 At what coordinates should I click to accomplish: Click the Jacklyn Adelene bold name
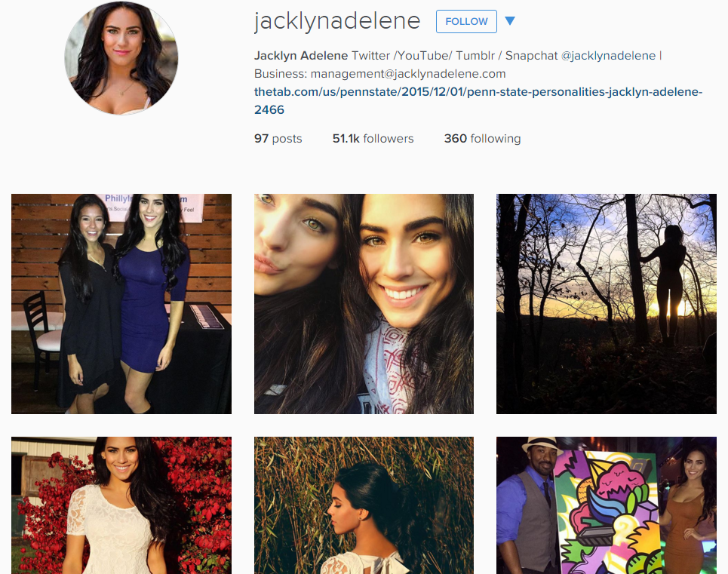click(x=301, y=56)
